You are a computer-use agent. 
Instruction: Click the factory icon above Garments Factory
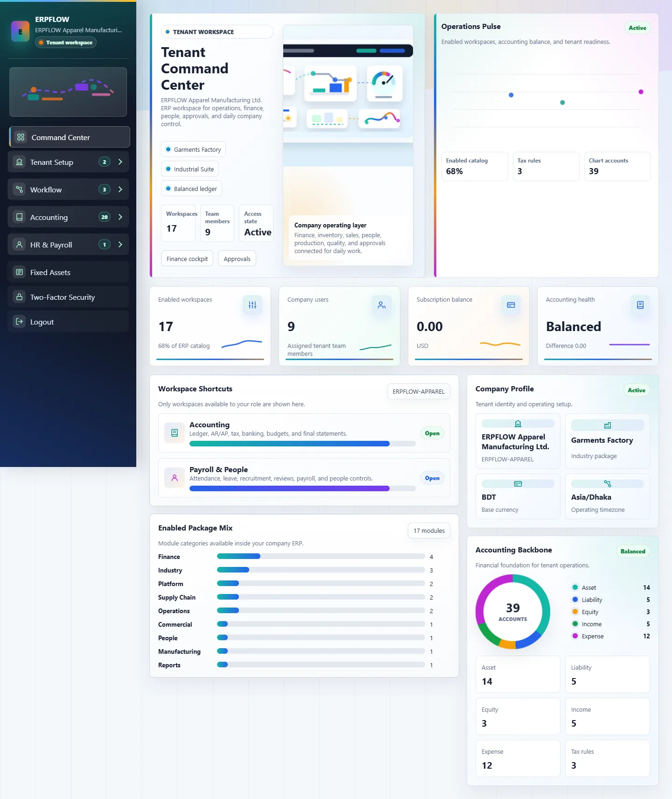point(608,425)
